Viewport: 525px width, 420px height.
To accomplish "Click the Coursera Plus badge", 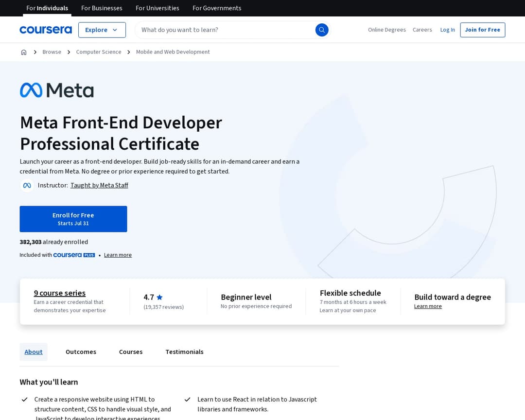I will pos(74,255).
